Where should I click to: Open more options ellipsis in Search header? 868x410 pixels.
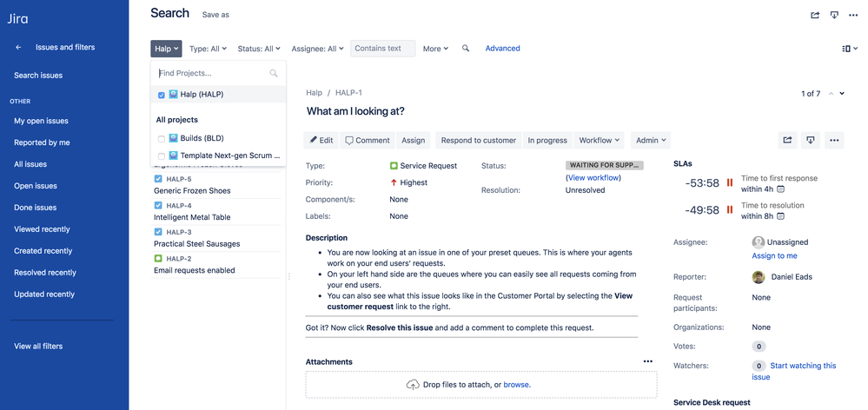[853, 15]
